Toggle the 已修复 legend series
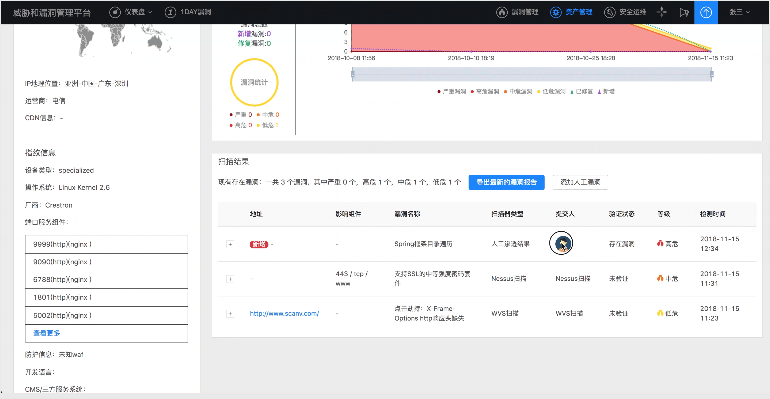This screenshot has height=399, width=770. [581, 92]
